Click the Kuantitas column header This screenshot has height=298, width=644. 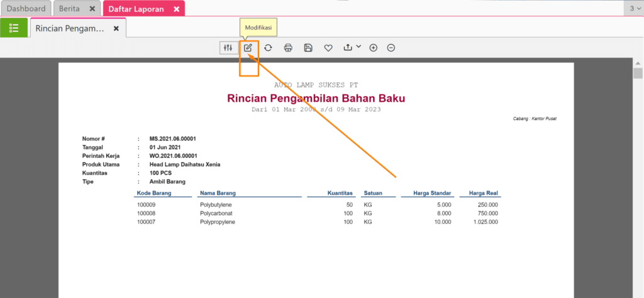pyautogui.click(x=340, y=193)
